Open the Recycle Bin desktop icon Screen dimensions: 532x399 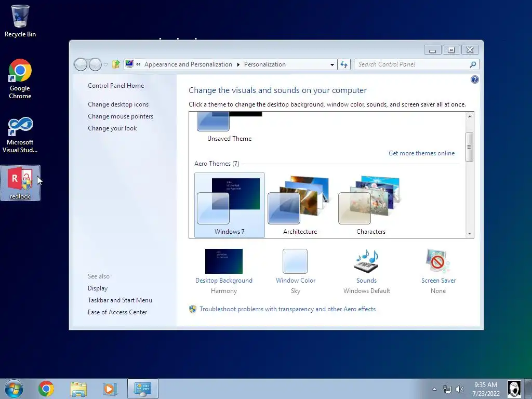pyautogui.click(x=20, y=21)
